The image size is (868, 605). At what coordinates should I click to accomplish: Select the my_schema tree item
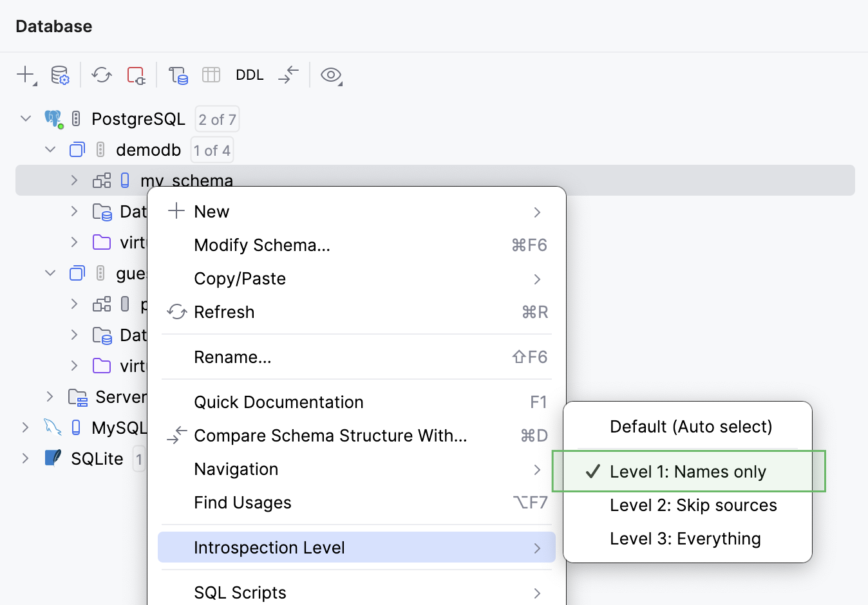187,180
